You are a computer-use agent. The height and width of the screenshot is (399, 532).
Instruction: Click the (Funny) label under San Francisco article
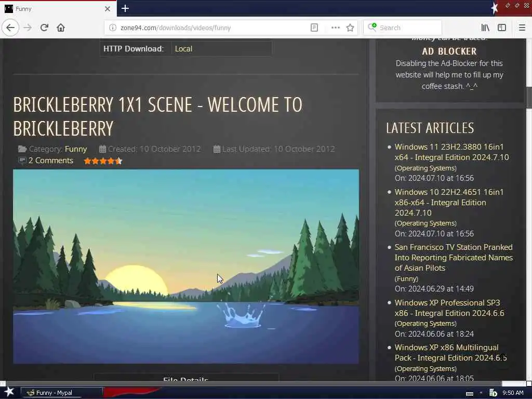[406, 278]
